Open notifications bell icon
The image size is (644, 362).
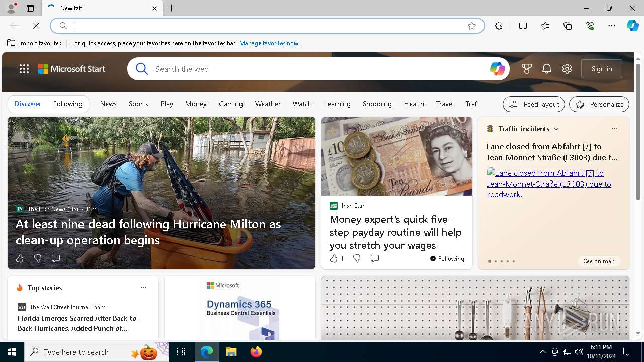tap(547, 69)
